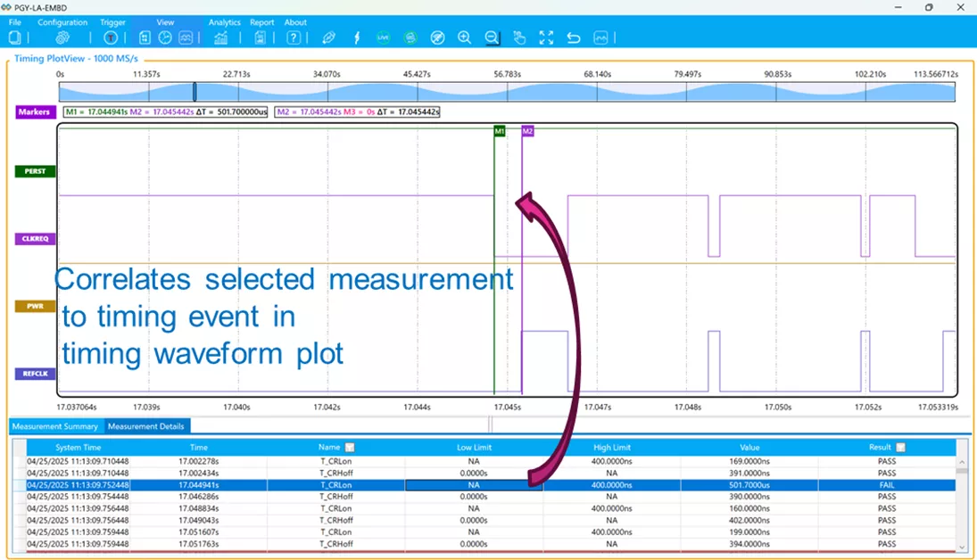Open the Name column filter dropdown

pos(350,448)
